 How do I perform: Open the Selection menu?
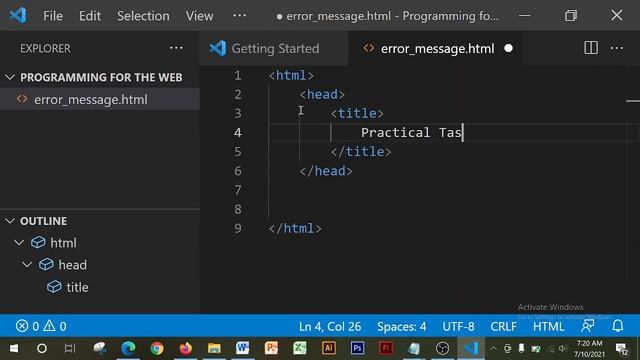click(x=143, y=16)
